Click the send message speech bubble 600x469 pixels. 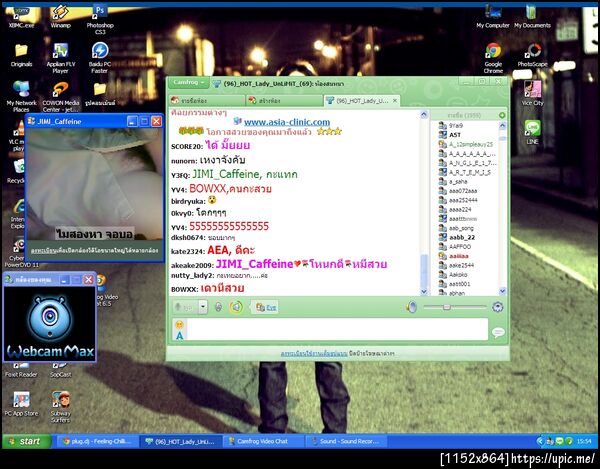pos(498,332)
